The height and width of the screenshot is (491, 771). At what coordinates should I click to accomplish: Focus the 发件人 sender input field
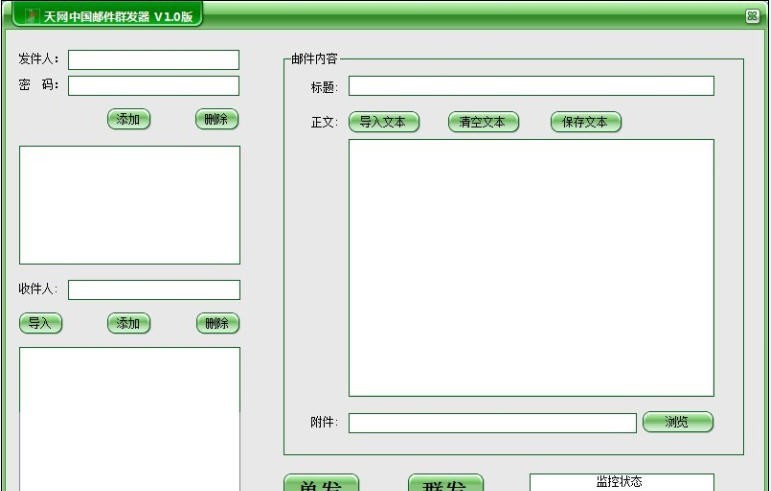[153, 60]
